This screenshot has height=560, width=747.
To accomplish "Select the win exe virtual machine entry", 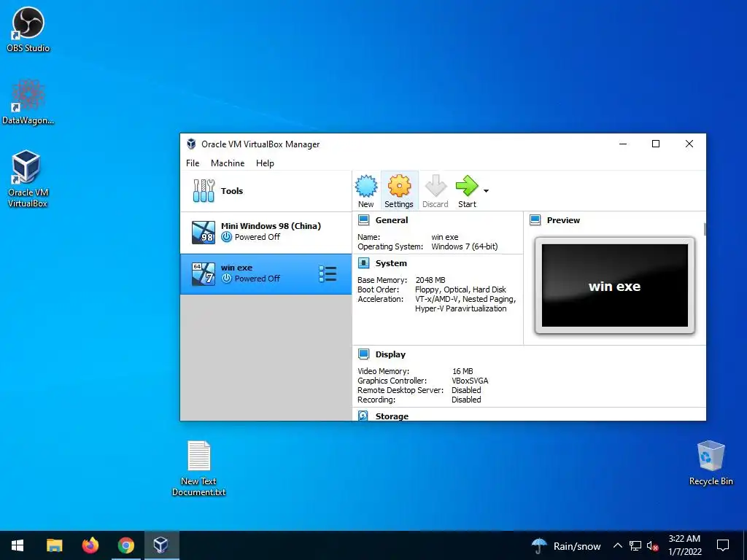I will 266,274.
